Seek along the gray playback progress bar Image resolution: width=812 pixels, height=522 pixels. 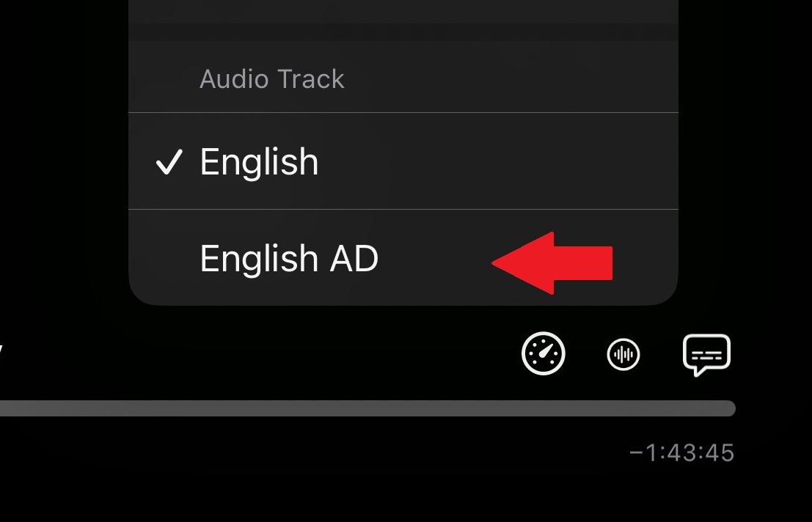click(x=367, y=408)
